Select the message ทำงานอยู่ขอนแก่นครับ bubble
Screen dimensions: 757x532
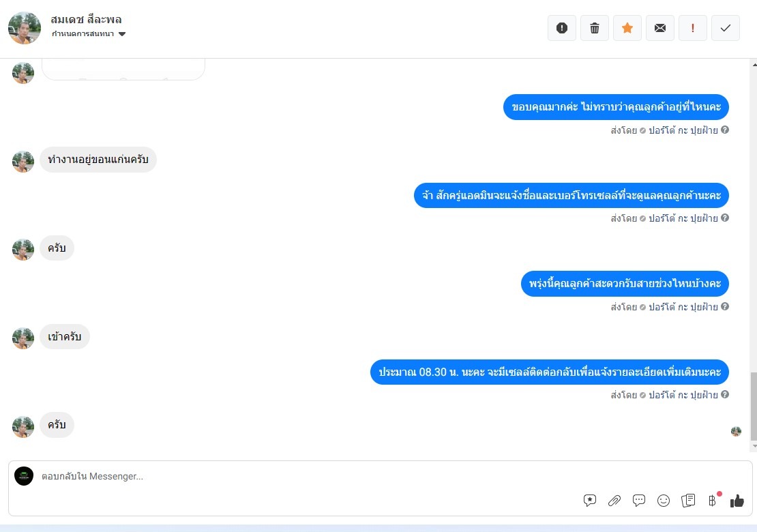(x=98, y=160)
